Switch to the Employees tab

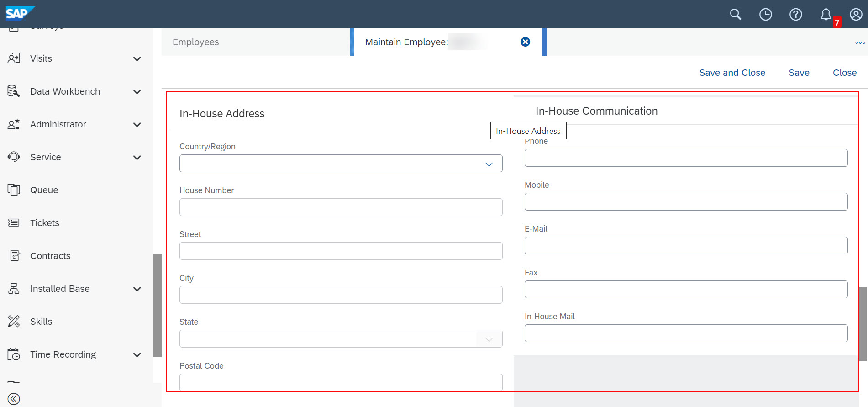pyautogui.click(x=256, y=42)
